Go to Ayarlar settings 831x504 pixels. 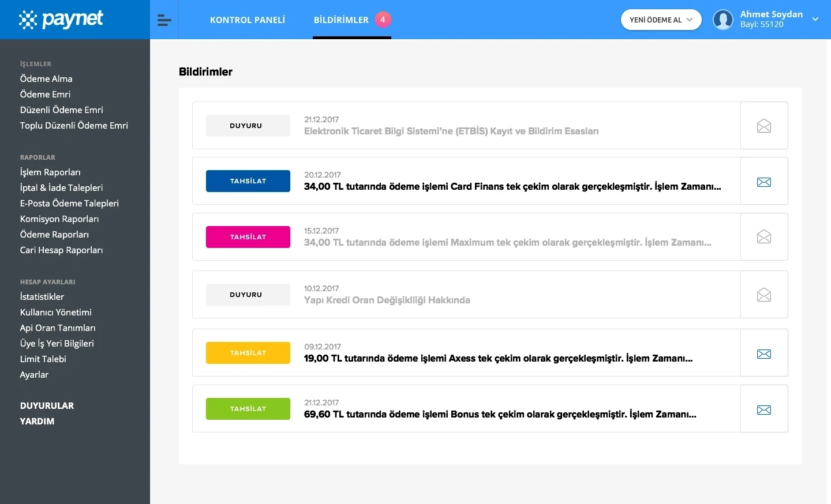tap(34, 374)
